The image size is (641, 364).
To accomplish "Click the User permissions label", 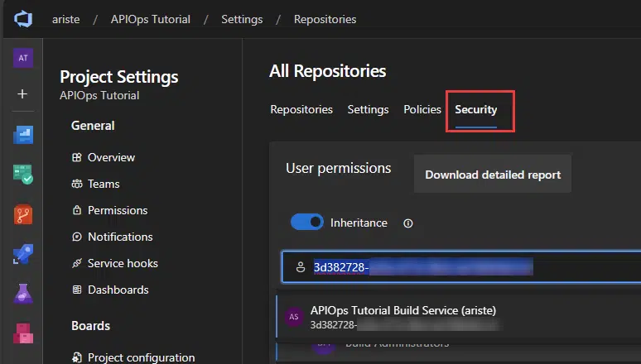I will (339, 168).
